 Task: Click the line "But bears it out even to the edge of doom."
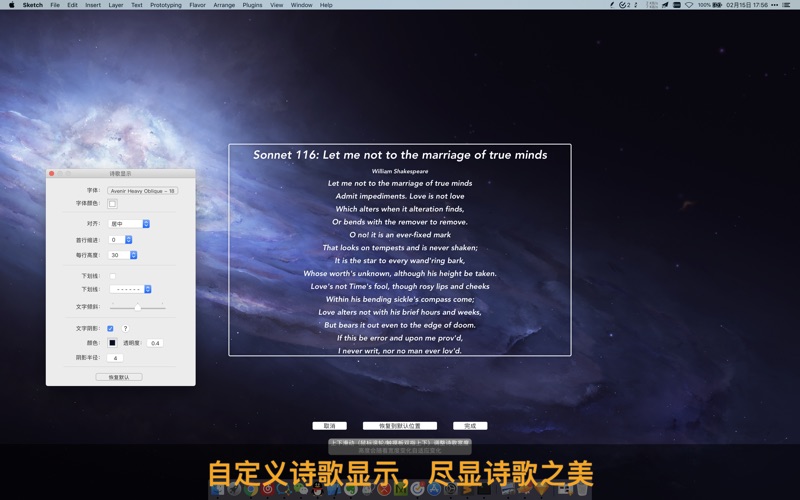click(x=400, y=325)
